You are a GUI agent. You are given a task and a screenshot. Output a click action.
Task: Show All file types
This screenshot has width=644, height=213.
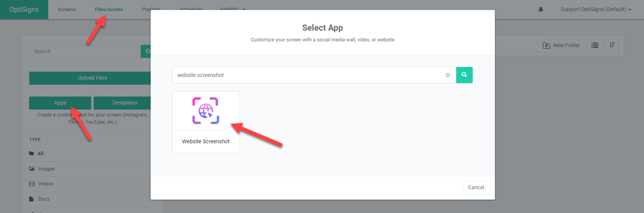click(40, 153)
